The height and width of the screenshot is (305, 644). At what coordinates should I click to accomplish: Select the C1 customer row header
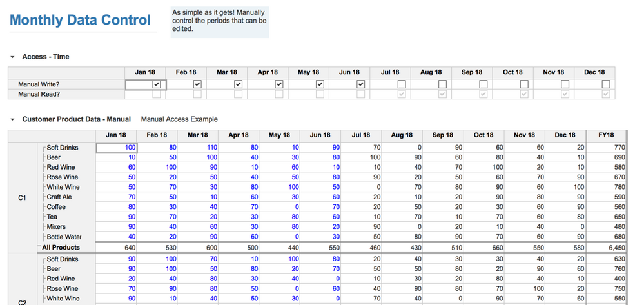[x=22, y=197]
